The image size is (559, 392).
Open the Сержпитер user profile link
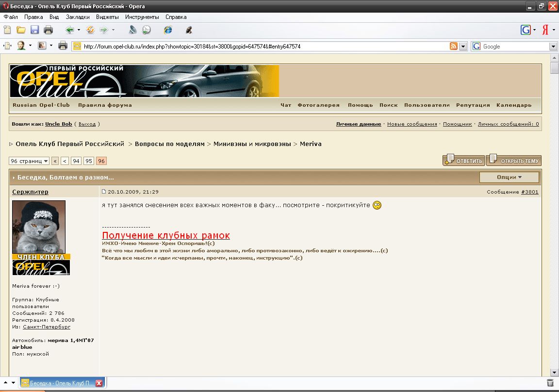(30, 192)
